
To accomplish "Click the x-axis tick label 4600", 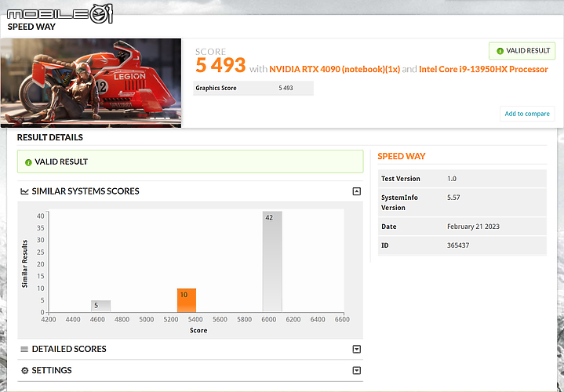I will 97,319.
